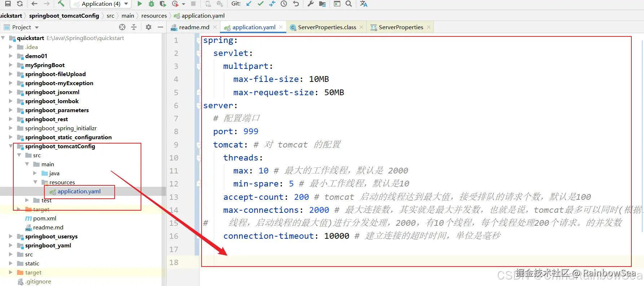The height and width of the screenshot is (286, 644).
Task: Expand the springboot_yaml module
Action: point(11,245)
